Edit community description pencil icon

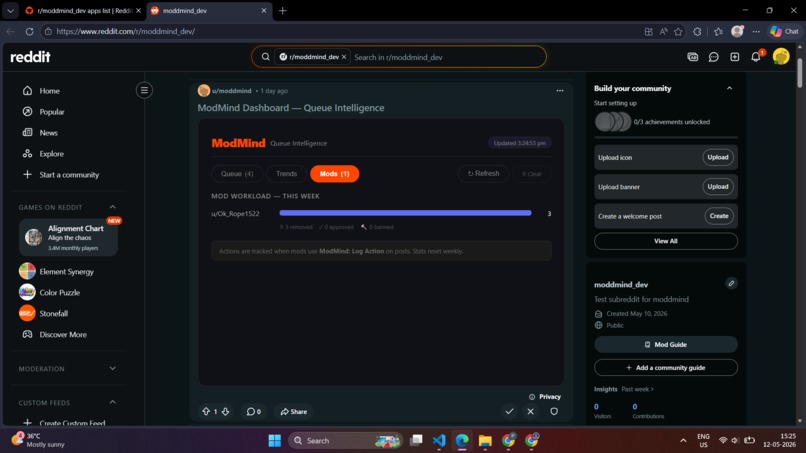click(731, 283)
